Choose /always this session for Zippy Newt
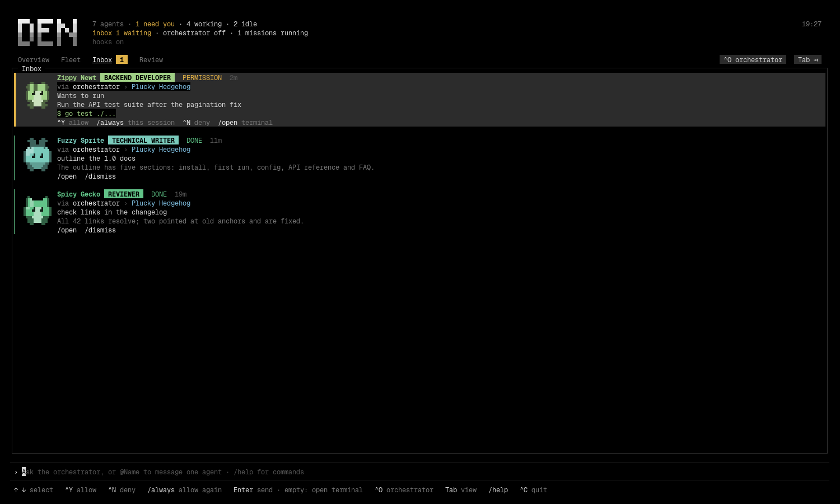The width and height of the screenshot is (840, 504). 136,123
